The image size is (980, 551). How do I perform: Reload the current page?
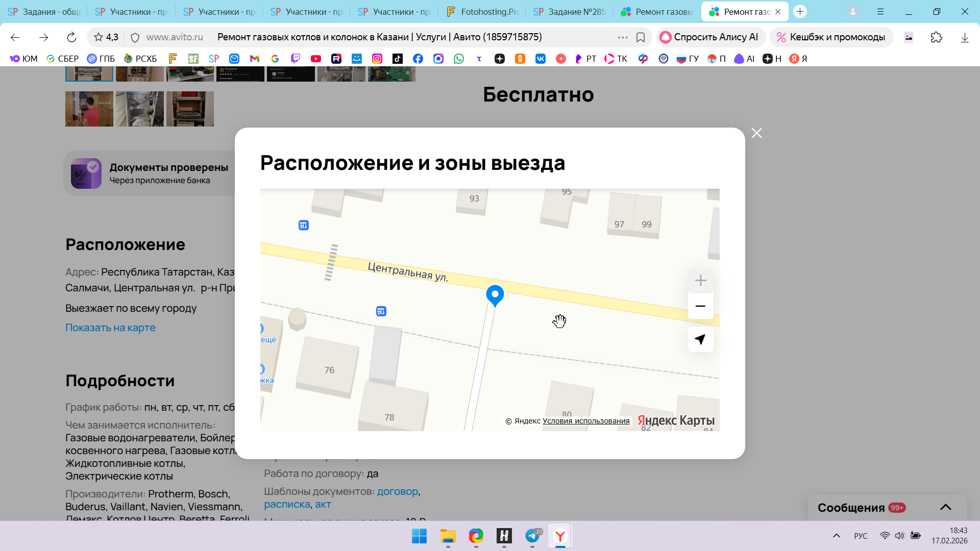point(71,37)
